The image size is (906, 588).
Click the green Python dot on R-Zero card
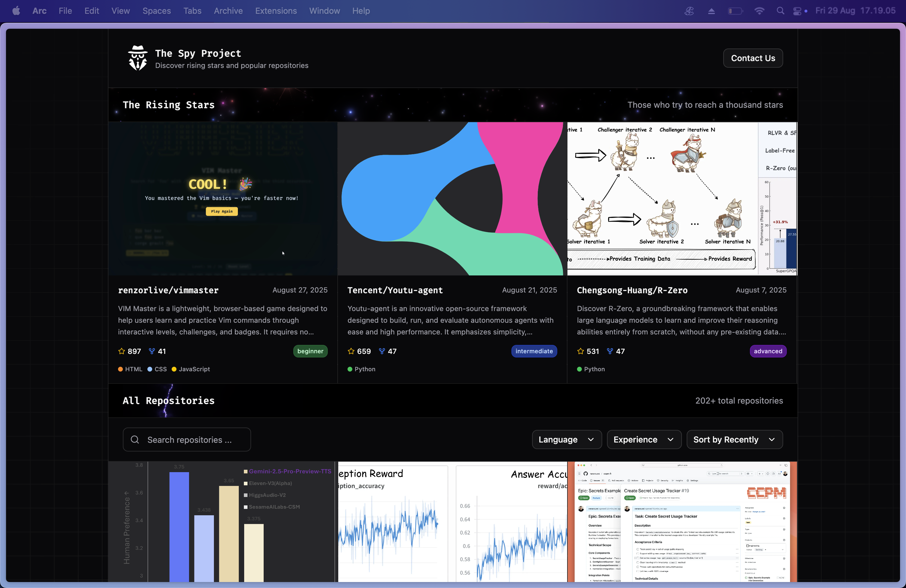579,369
